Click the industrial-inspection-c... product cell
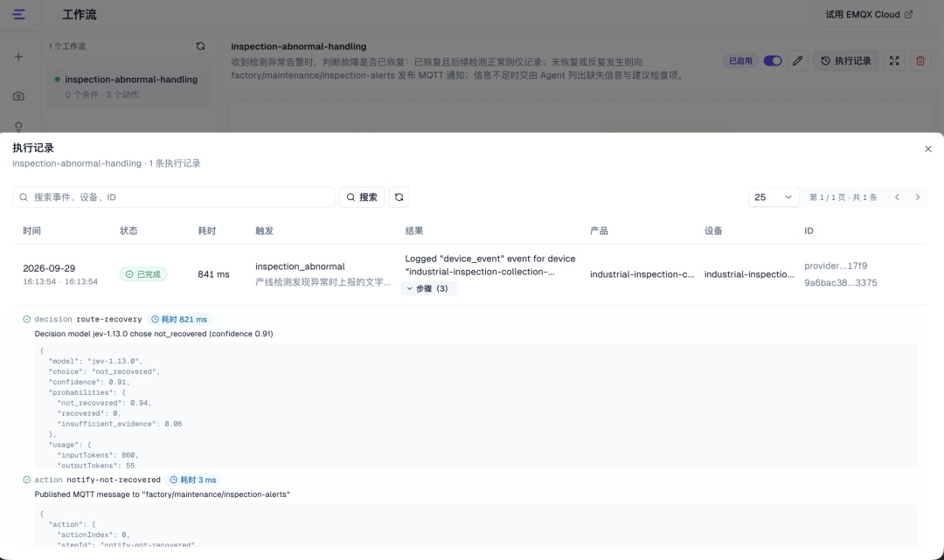Image resolution: width=944 pixels, height=560 pixels. (x=642, y=274)
